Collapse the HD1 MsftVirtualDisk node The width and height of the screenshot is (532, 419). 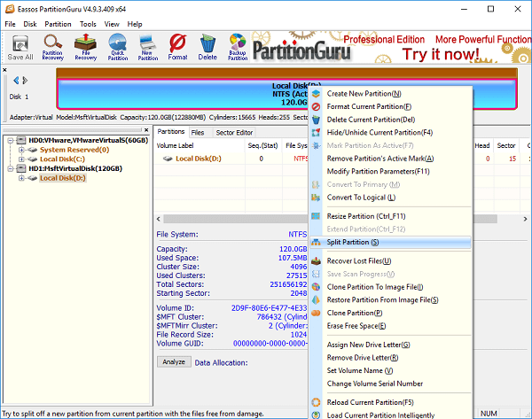(11, 168)
